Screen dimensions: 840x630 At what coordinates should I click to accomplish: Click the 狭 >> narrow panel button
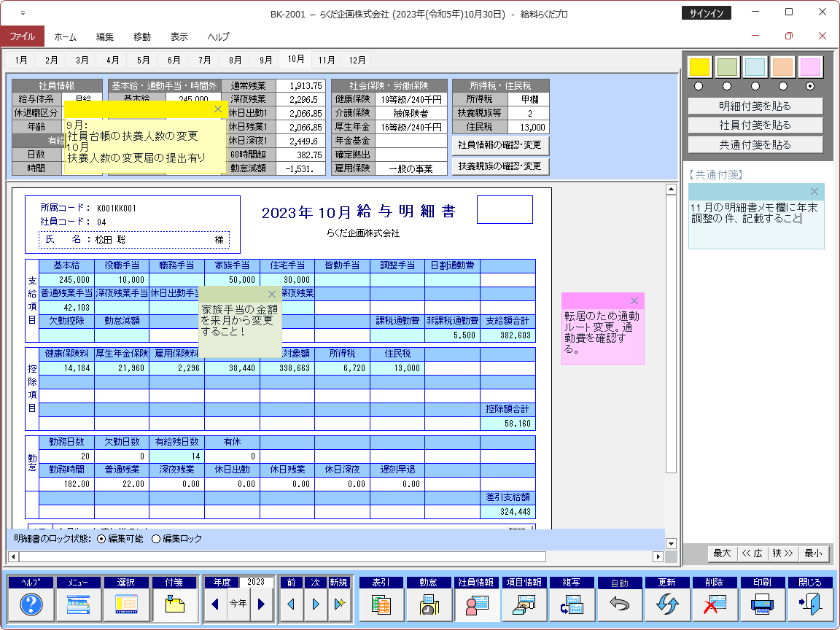click(782, 553)
